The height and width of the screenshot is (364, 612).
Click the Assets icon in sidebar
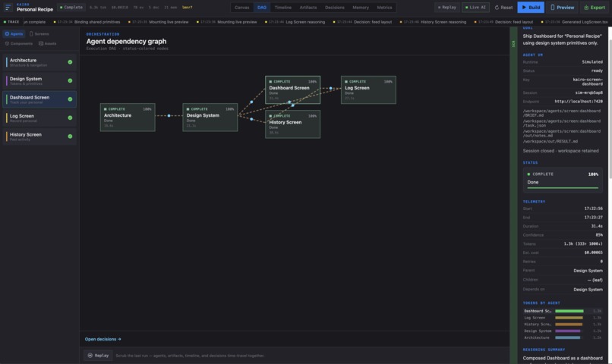[x=41, y=44]
